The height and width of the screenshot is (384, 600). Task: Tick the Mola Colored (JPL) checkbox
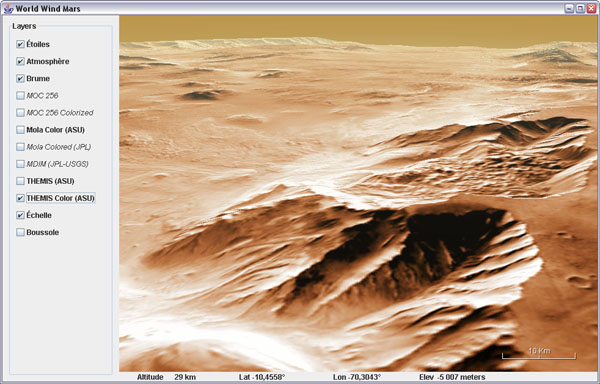coord(20,147)
